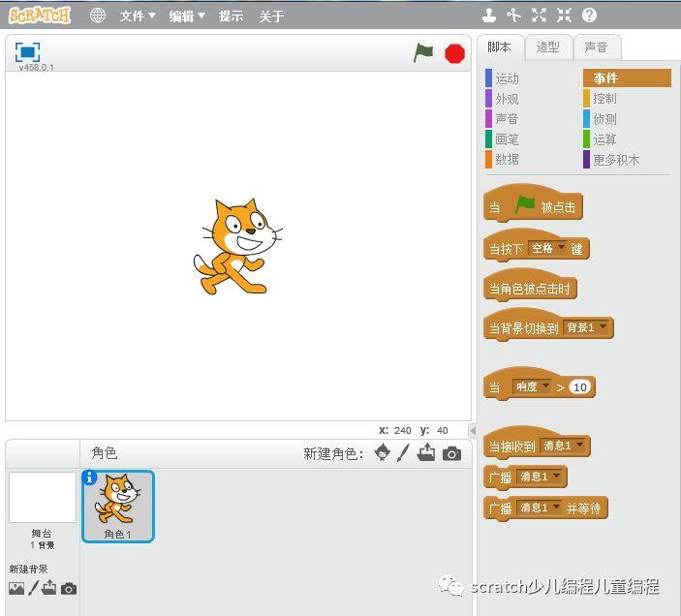Click the value 10 input field
This screenshot has height=616, width=681.
(580, 387)
